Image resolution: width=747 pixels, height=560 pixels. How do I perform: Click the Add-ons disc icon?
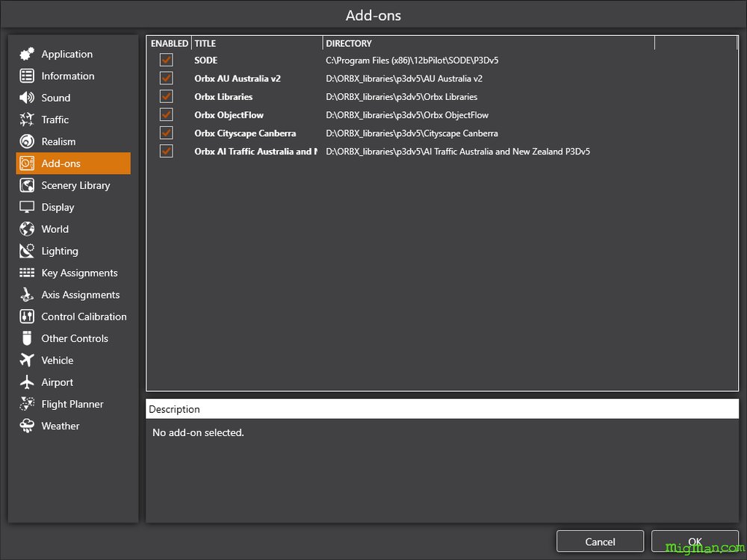[27, 164]
